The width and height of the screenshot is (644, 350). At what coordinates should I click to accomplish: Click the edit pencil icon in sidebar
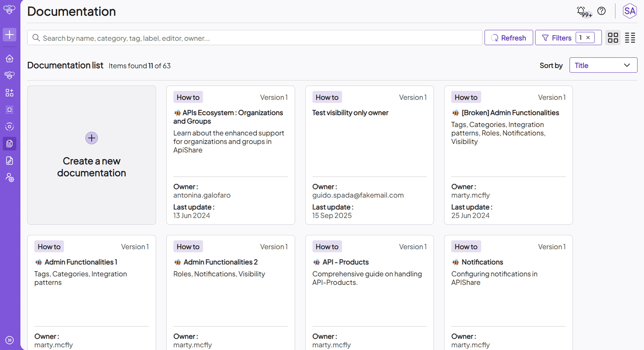9,161
